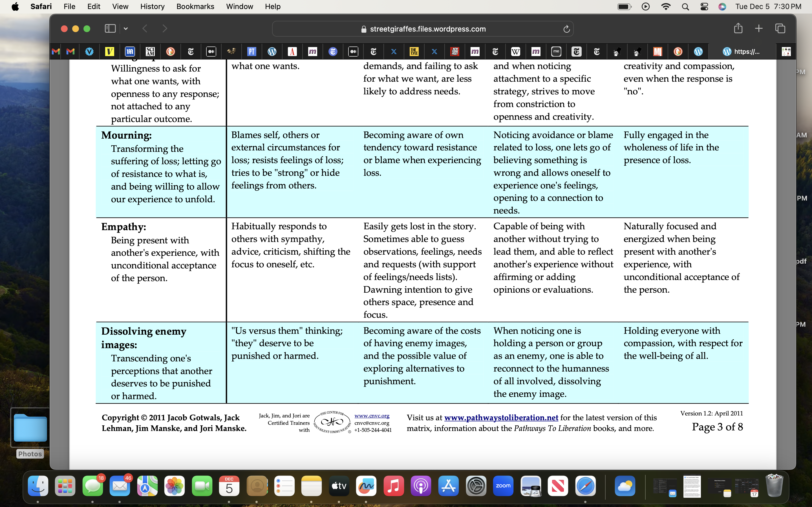Screen dimensions: 812x507
Task: Open the Wi-Fi status menu
Action: point(666,6)
